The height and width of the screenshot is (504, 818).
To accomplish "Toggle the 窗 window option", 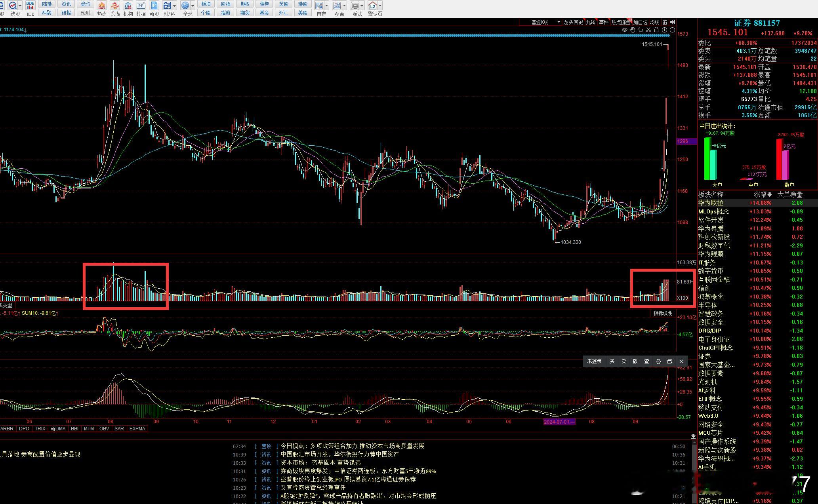I will tap(665, 22).
